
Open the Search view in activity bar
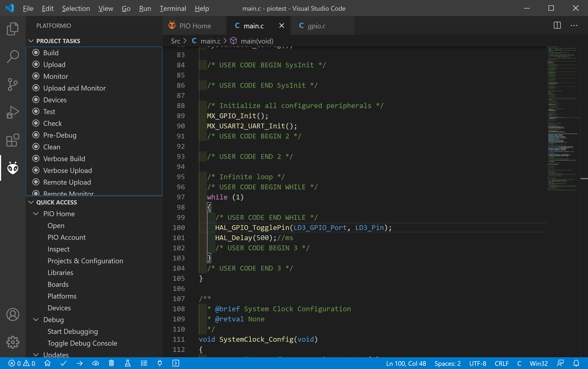(x=13, y=57)
